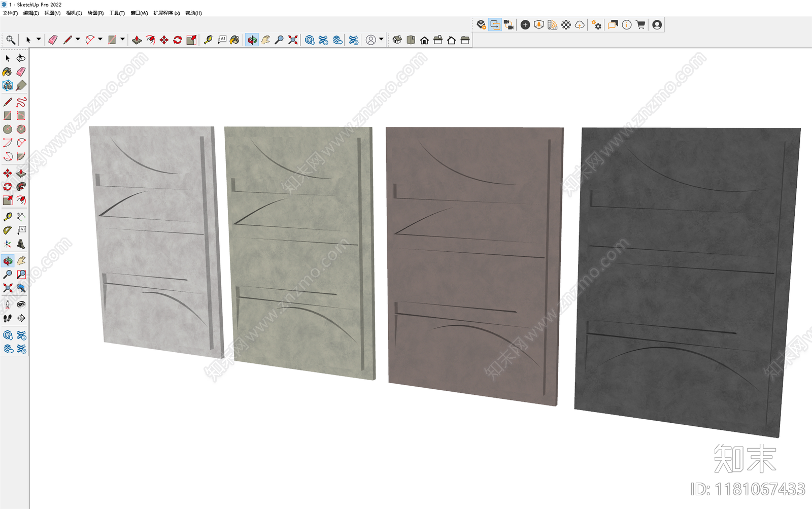Image resolution: width=812 pixels, height=509 pixels.
Task: Activate the Walk footprints tool
Action: point(8,318)
